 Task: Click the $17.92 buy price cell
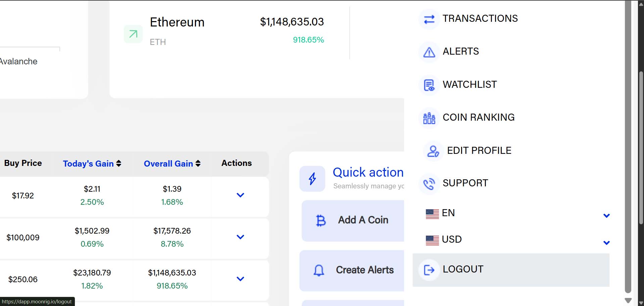coord(23,196)
